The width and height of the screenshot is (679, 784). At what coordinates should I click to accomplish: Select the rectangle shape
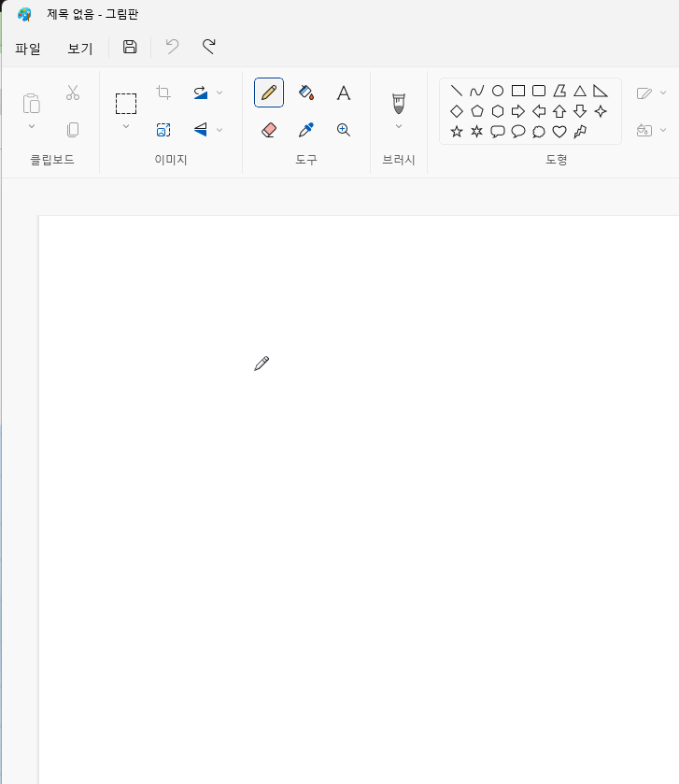tap(518, 91)
